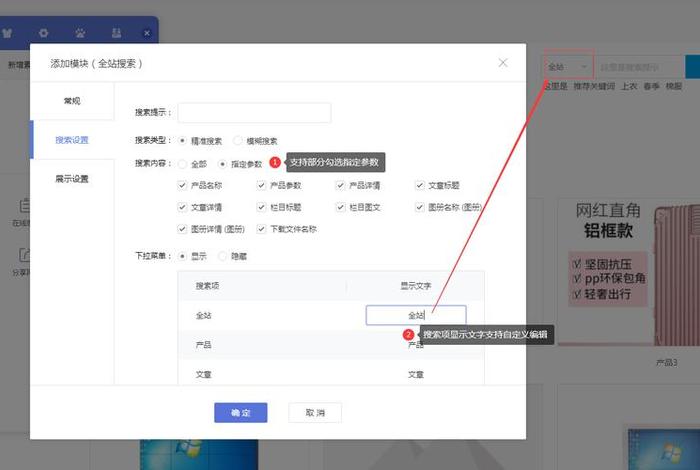
Task: Toggle the 文章详情 checkbox
Action: click(182, 207)
